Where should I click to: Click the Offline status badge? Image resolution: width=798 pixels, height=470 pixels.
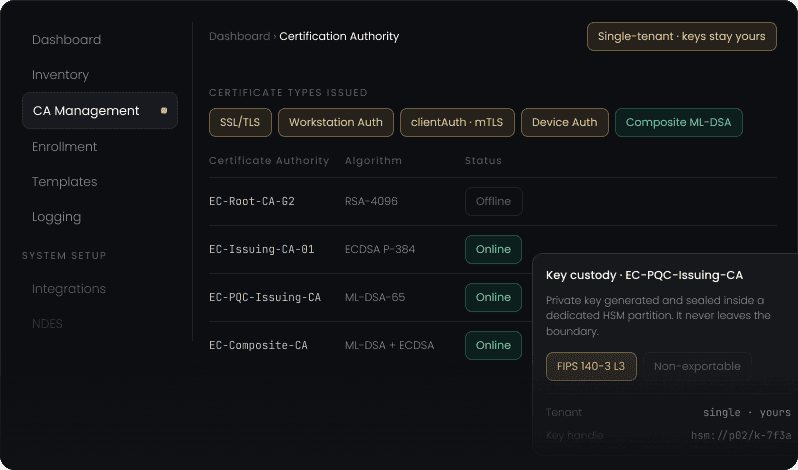pos(494,201)
